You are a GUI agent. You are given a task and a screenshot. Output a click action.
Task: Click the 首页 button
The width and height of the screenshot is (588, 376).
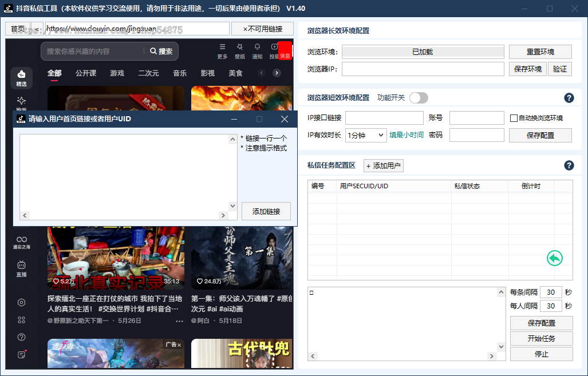[18, 29]
